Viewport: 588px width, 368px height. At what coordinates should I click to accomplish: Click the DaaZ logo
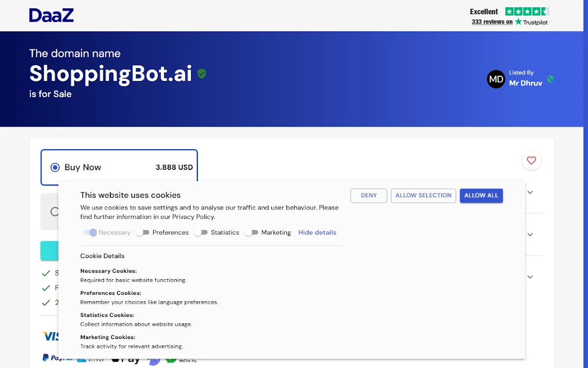tap(51, 15)
